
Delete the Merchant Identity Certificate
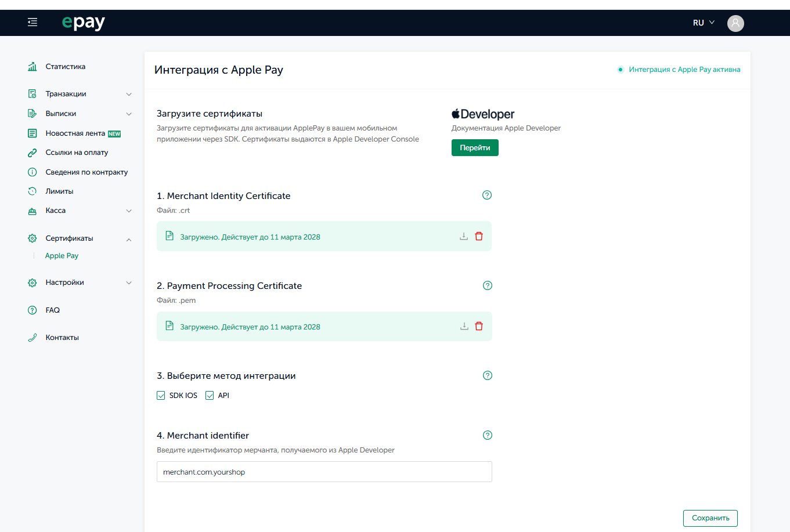(x=479, y=236)
